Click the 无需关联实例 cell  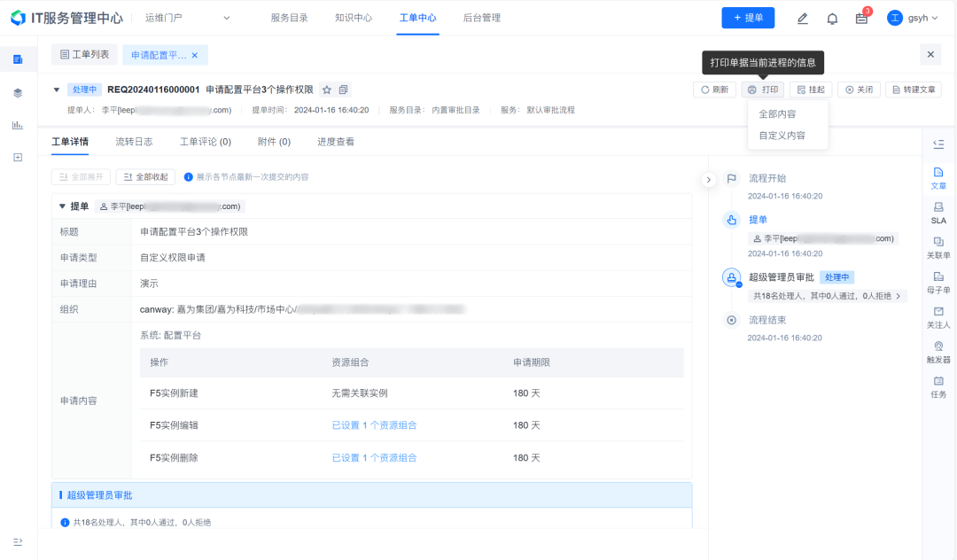point(360,393)
